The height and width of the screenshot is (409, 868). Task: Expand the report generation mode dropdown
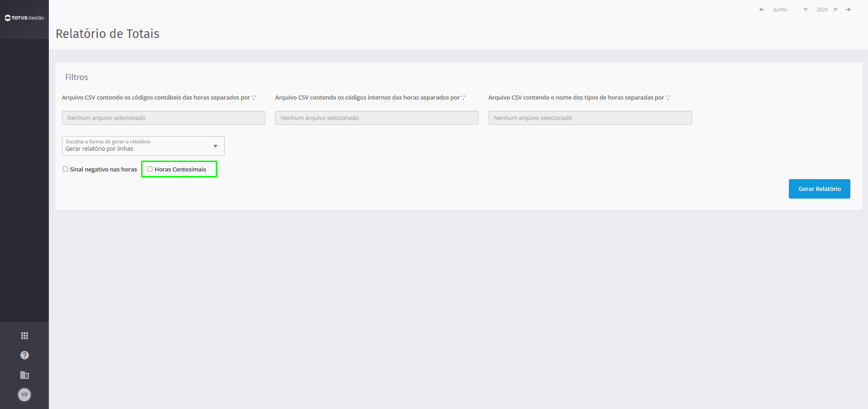[x=143, y=146]
